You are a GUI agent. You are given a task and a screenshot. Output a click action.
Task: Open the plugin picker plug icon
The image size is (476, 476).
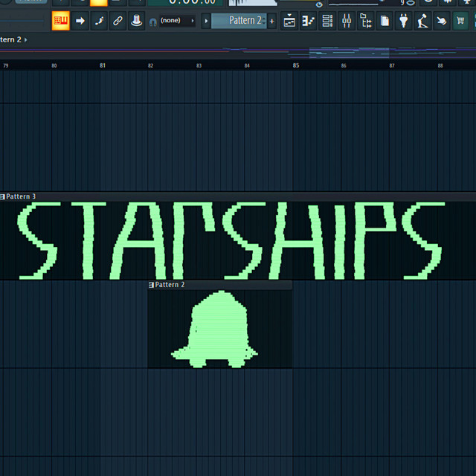[x=404, y=21]
